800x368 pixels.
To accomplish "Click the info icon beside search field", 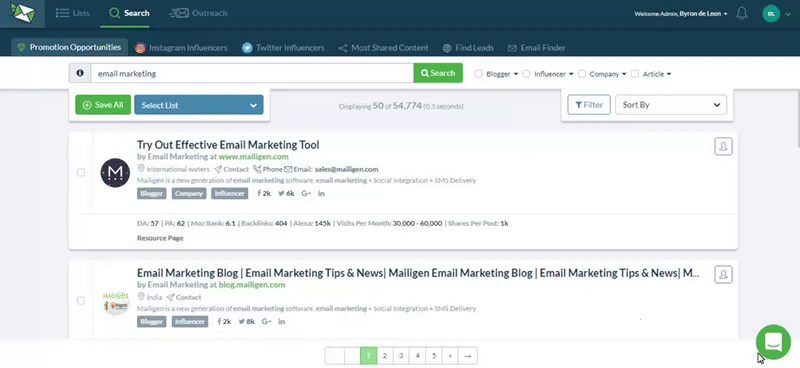I will [80, 73].
